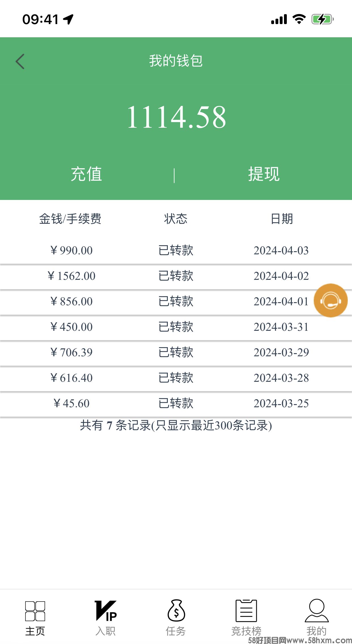Tap the home grid icon

(35, 611)
